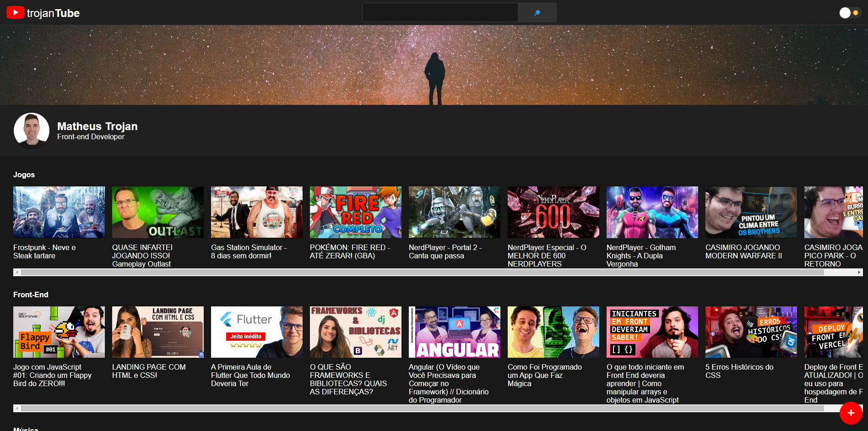Click the 'trojanTube' wordmark text
The height and width of the screenshot is (431, 868).
coord(53,13)
